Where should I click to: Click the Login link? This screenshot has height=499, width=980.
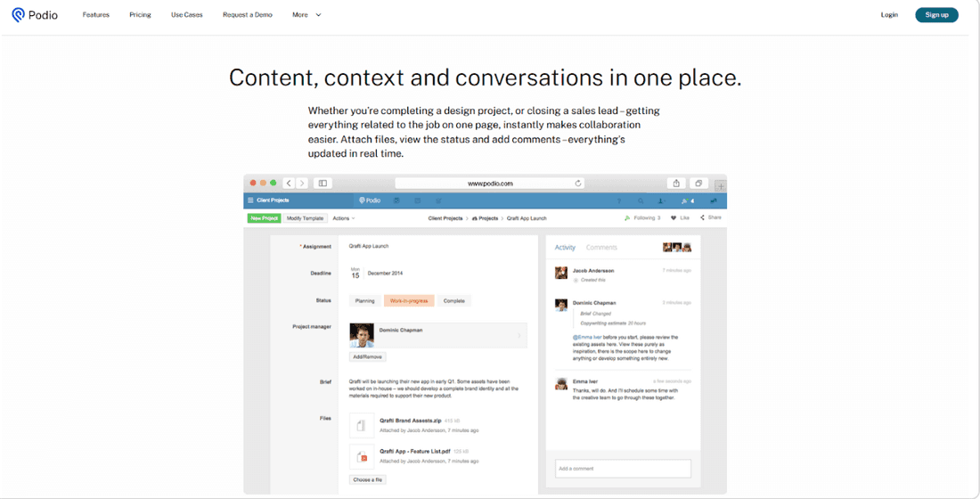click(889, 15)
